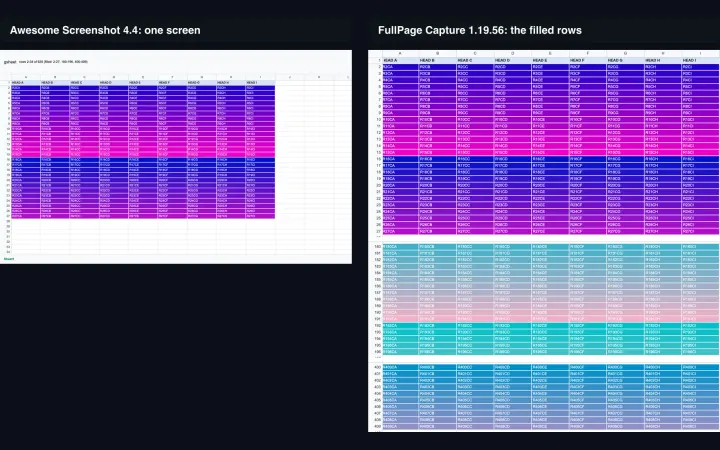Select row 192 header in teal block
This screenshot has width=720, height=450.
click(375, 326)
